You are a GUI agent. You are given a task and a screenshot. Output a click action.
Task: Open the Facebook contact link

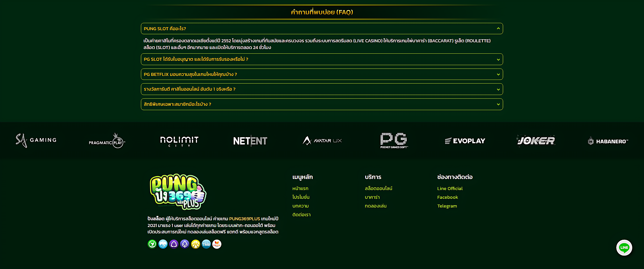pyautogui.click(x=447, y=197)
